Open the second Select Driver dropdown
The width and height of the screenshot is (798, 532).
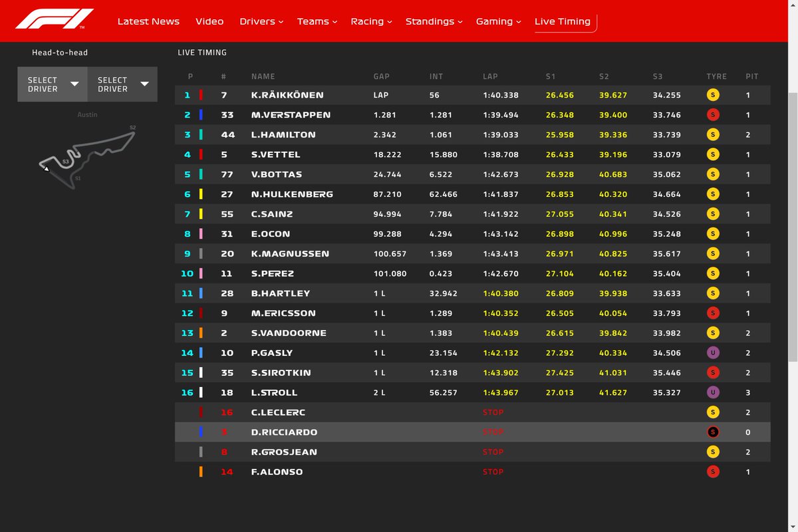pos(122,84)
